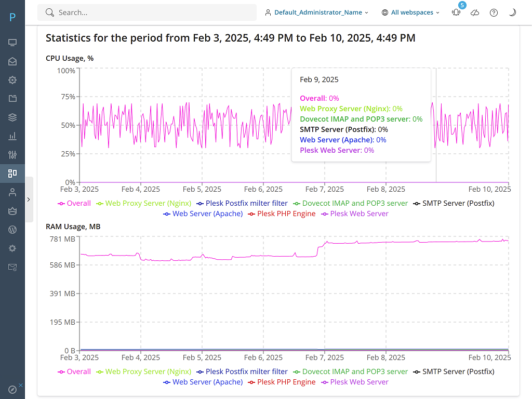
Task: Open the help question mark icon
Action: [494, 13]
